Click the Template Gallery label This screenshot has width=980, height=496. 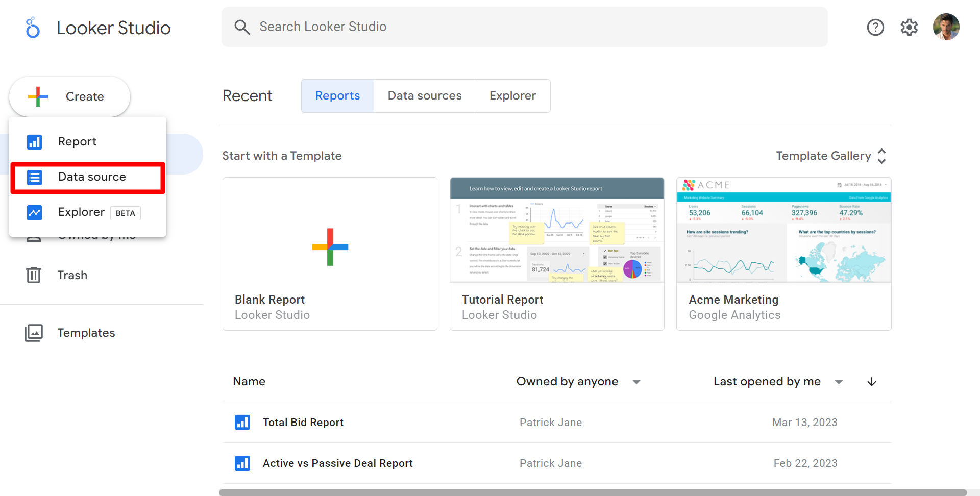[x=823, y=156]
